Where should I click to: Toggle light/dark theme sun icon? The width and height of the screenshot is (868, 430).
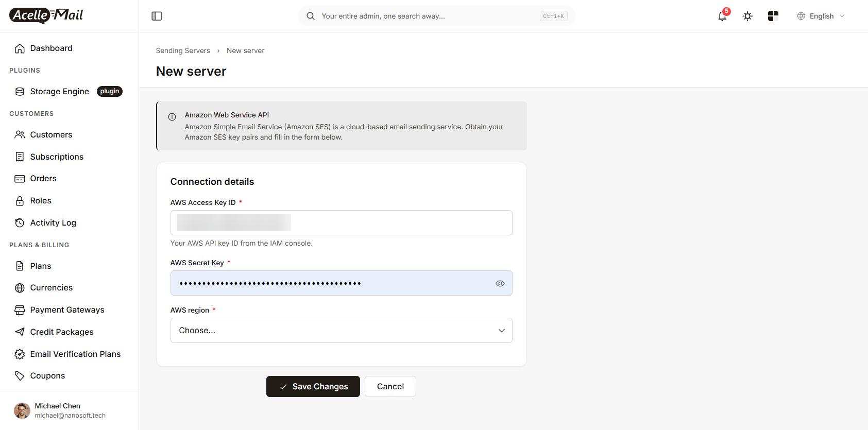[747, 16]
